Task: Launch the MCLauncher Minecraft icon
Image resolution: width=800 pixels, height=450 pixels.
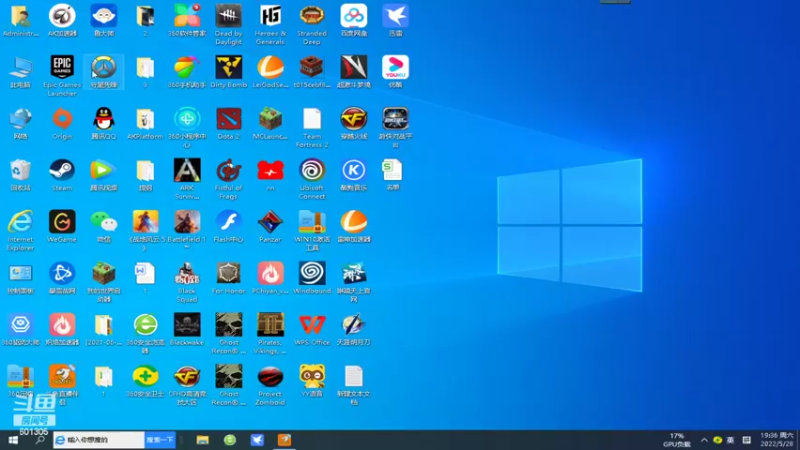Action: tap(270, 123)
